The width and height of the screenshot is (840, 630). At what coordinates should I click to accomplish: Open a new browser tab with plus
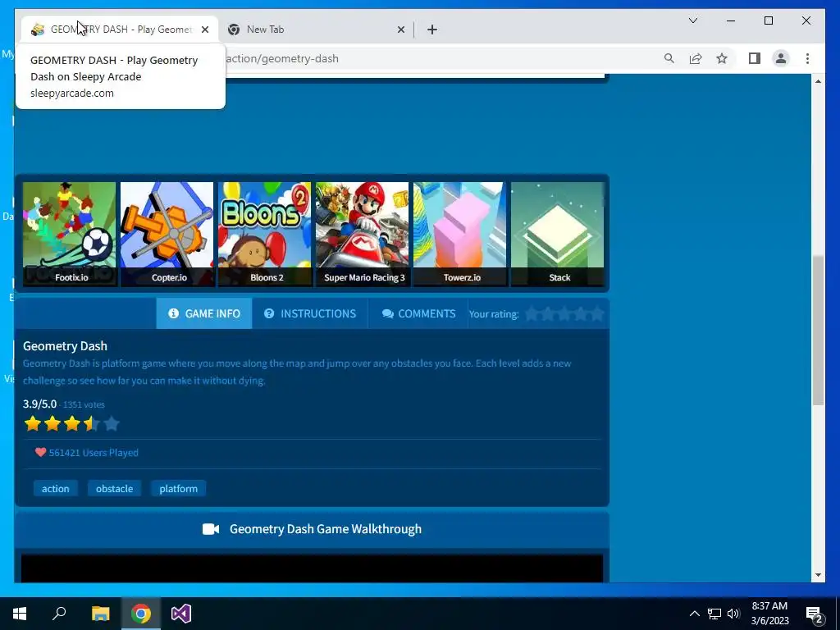click(432, 30)
